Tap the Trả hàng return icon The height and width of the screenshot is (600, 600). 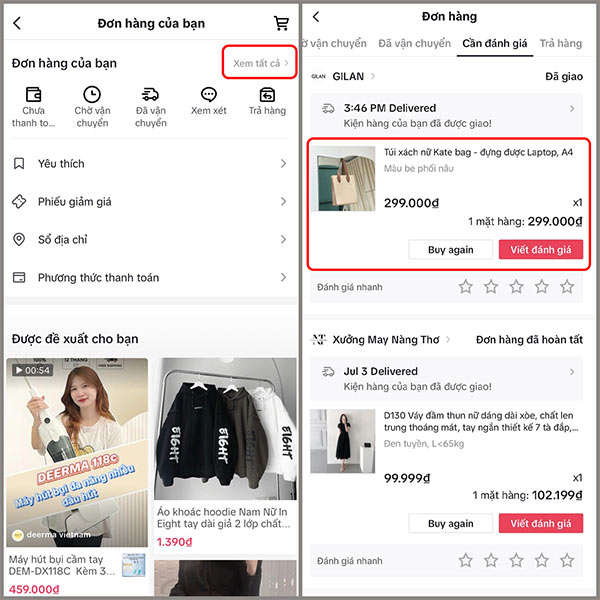(267, 95)
